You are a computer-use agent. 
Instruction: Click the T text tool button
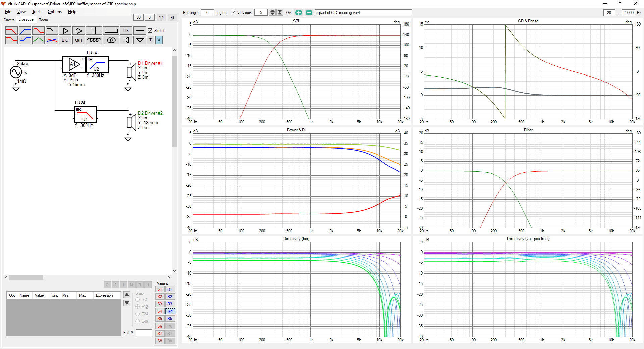151,40
